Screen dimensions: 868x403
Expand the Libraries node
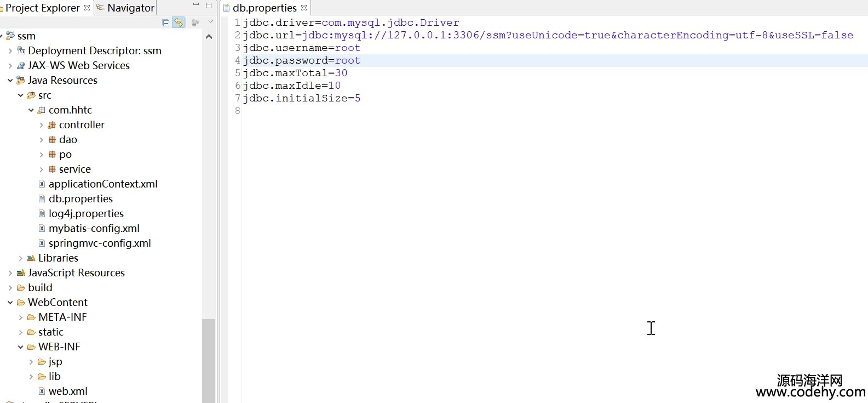point(21,258)
